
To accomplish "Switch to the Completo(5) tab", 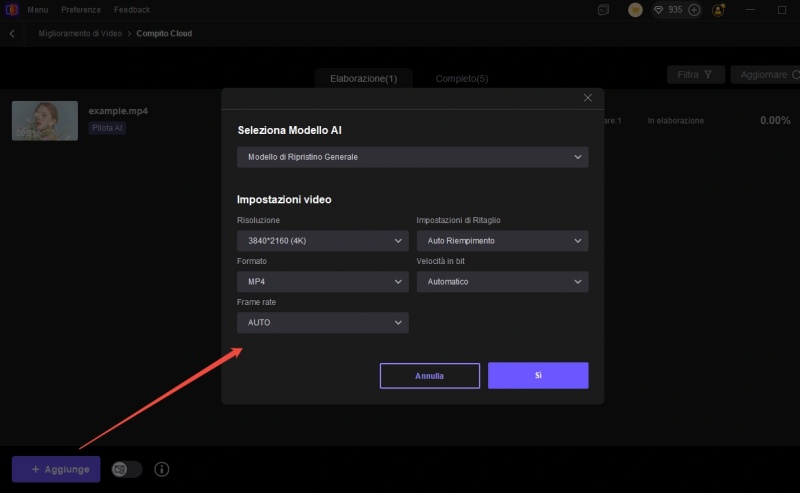I will click(462, 78).
